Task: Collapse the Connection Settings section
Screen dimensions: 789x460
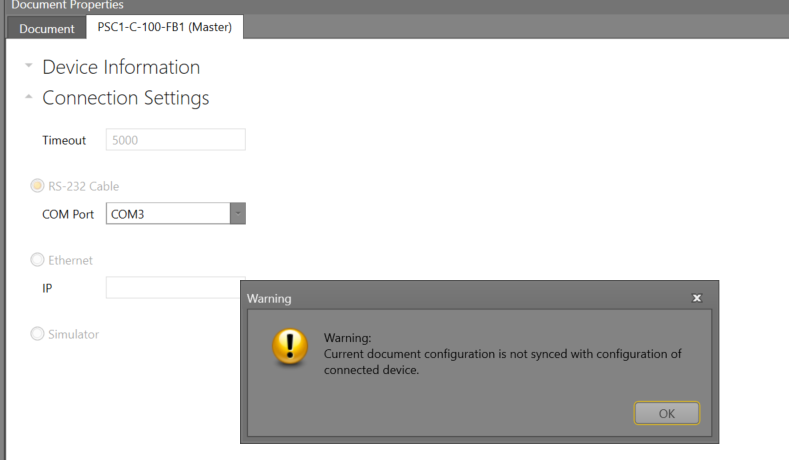Action: click(29, 96)
